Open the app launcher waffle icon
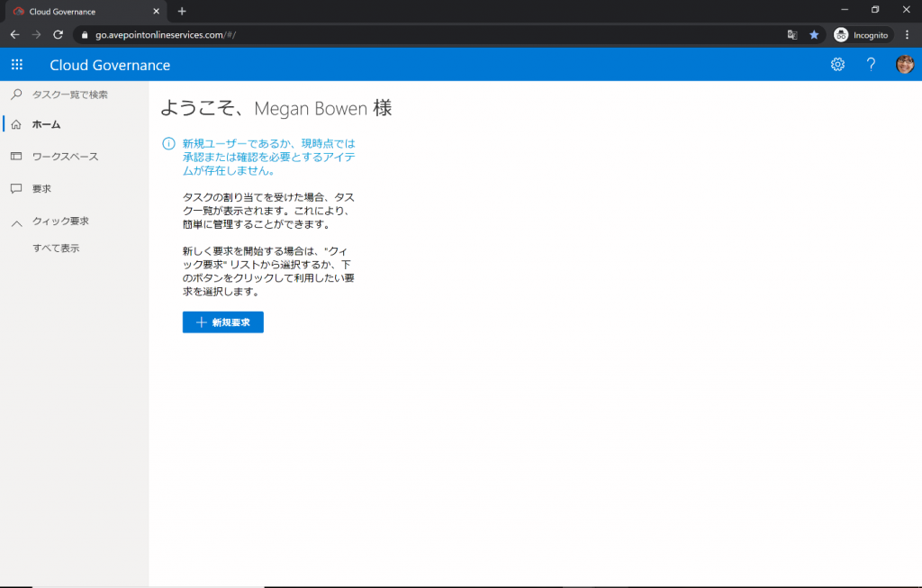The width and height of the screenshot is (922, 588). pyautogui.click(x=17, y=65)
